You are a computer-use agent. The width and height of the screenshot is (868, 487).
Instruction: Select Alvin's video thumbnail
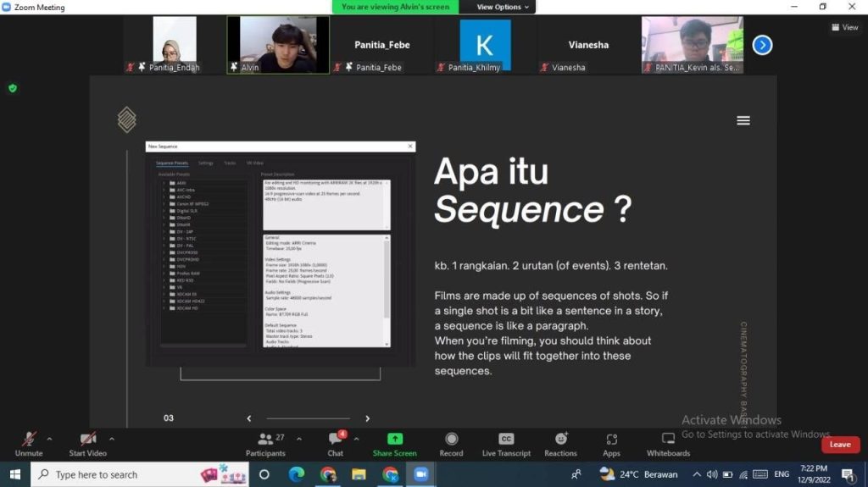[x=278, y=44]
